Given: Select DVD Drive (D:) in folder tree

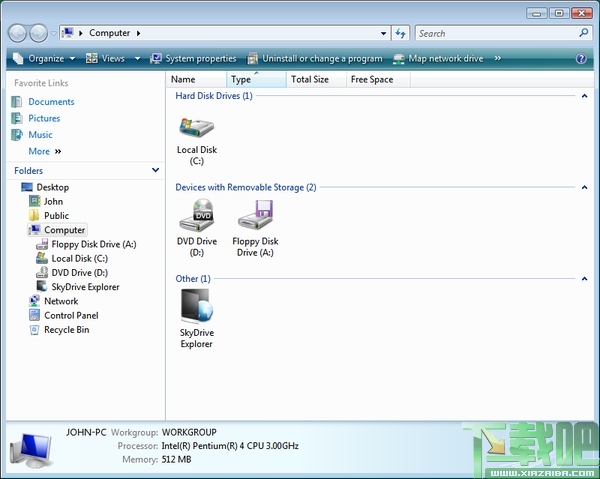Looking at the screenshot, I should [80, 272].
